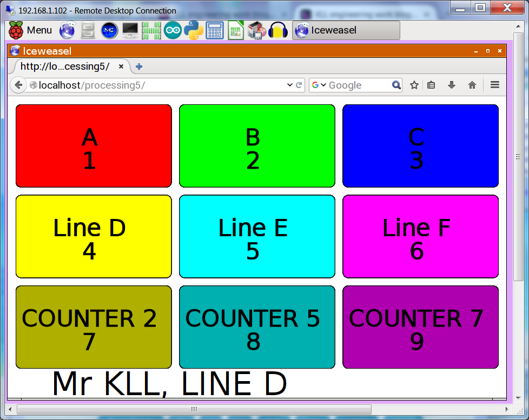The height and width of the screenshot is (420, 529).
Task: Open the Google search engine dropdown
Action: (x=319, y=85)
